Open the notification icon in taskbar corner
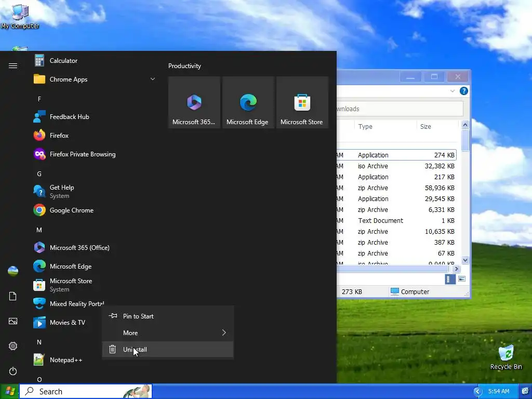This screenshot has width=532, height=399. [525, 391]
